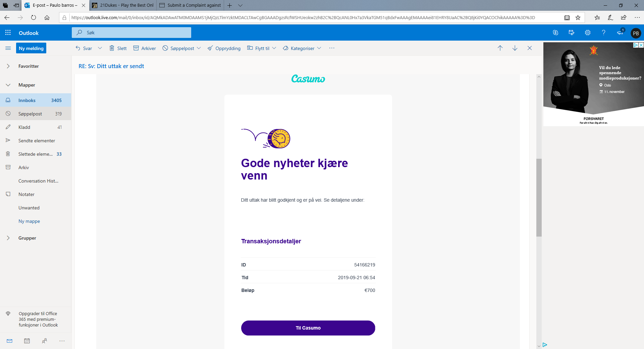Click Arkiver to archive the email
The height and width of the screenshot is (349, 644).
tap(145, 48)
